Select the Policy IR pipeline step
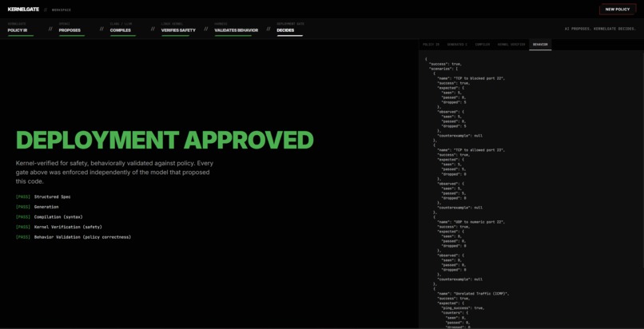The height and width of the screenshot is (329, 644). click(x=21, y=30)
